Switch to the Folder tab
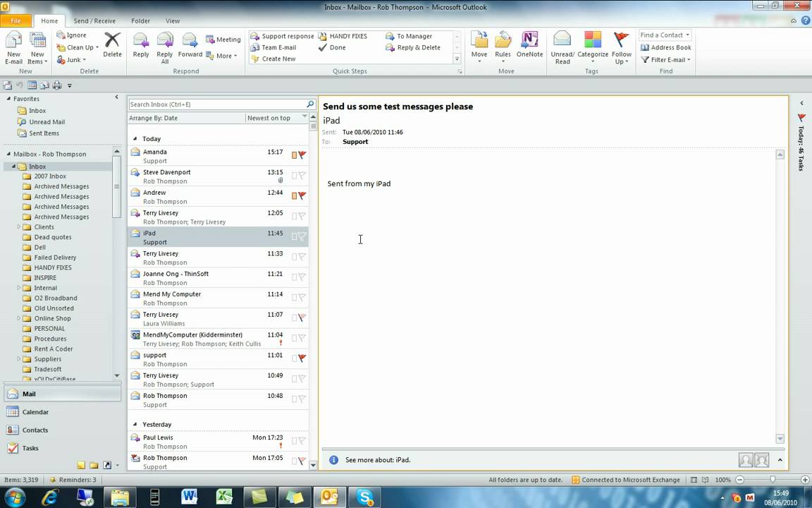 [140, 20]
